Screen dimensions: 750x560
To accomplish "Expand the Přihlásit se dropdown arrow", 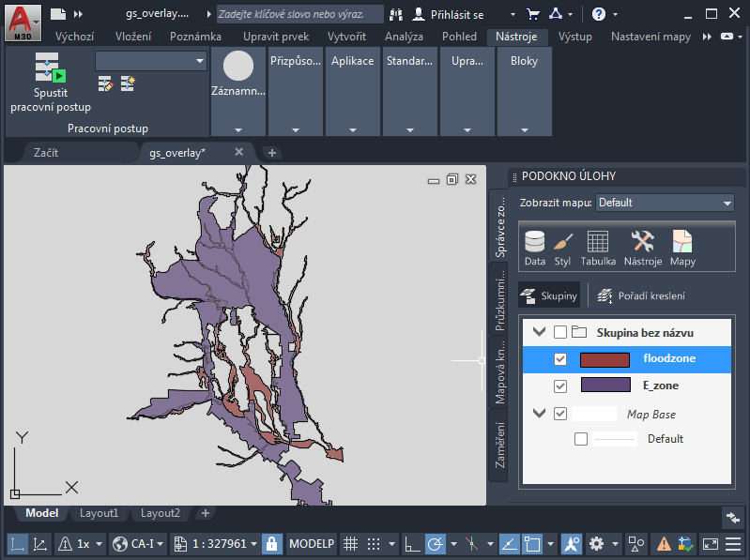I will (513, 15).
